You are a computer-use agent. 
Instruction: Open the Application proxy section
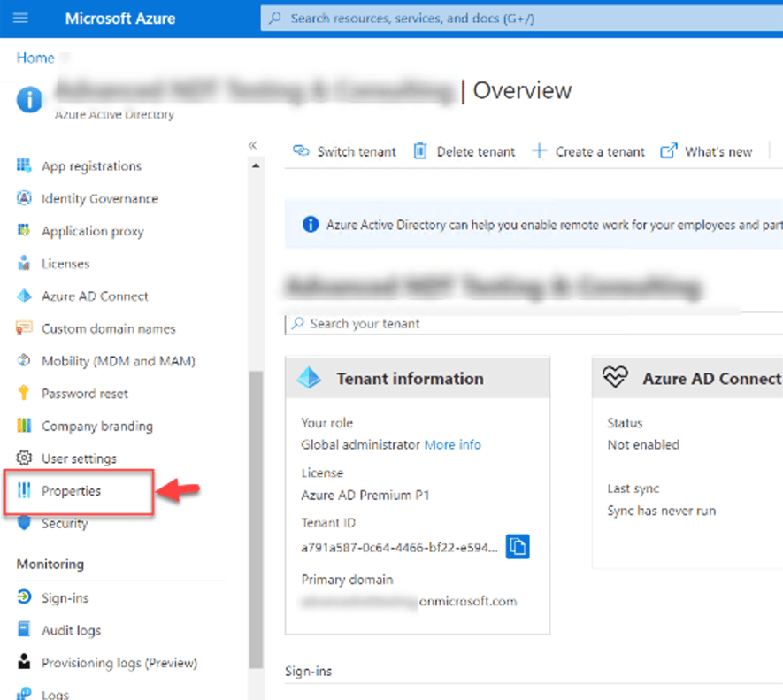click(x=92, y=231)
